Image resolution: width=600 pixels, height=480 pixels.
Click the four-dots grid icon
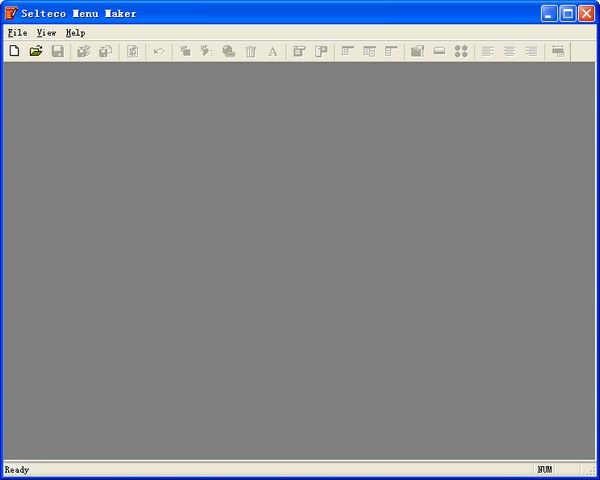(x=461, y=51)
